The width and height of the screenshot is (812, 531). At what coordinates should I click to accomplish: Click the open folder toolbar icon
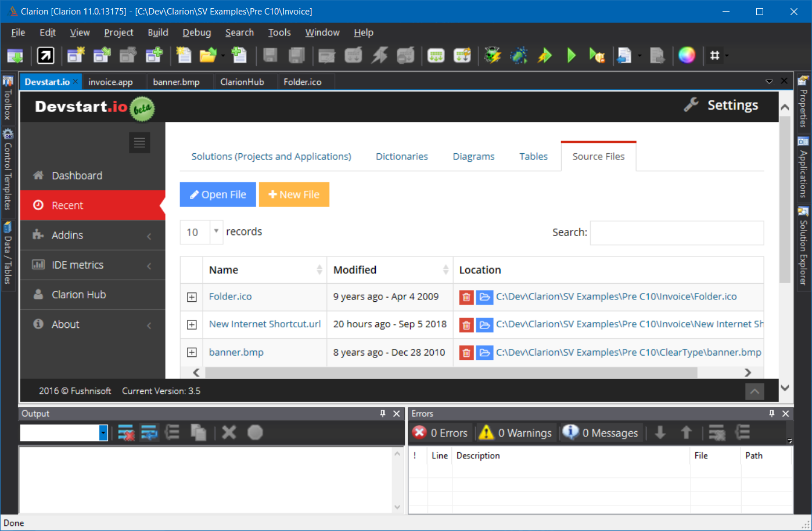[x=207, y=56]
